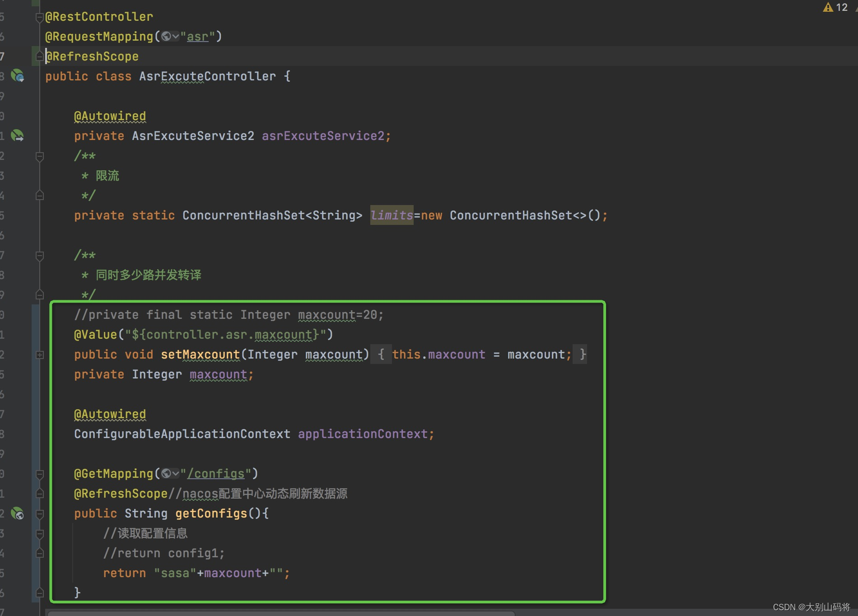
Task: Collapse fold end marker of 限流 comment
Action: pos(39,196)
